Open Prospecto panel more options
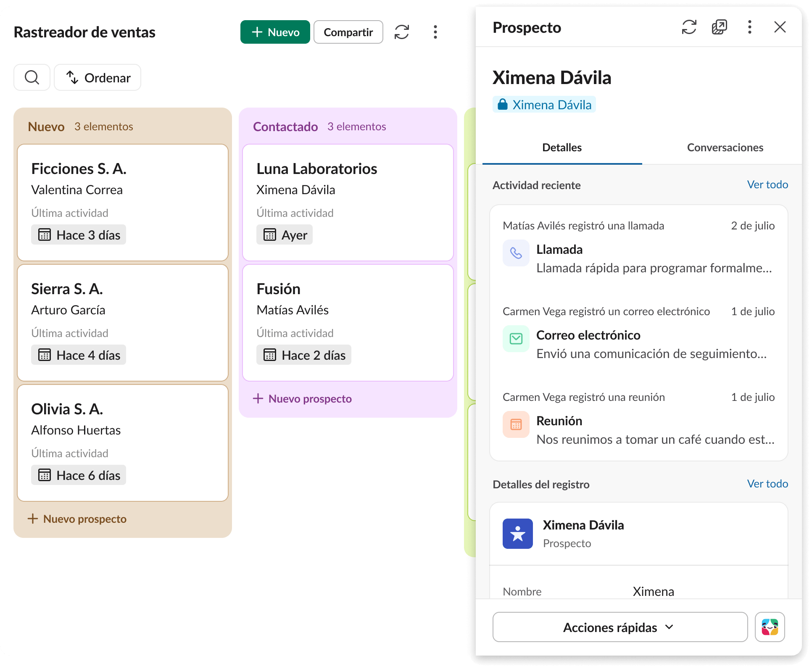812x669 pixels. pos(750,27)
